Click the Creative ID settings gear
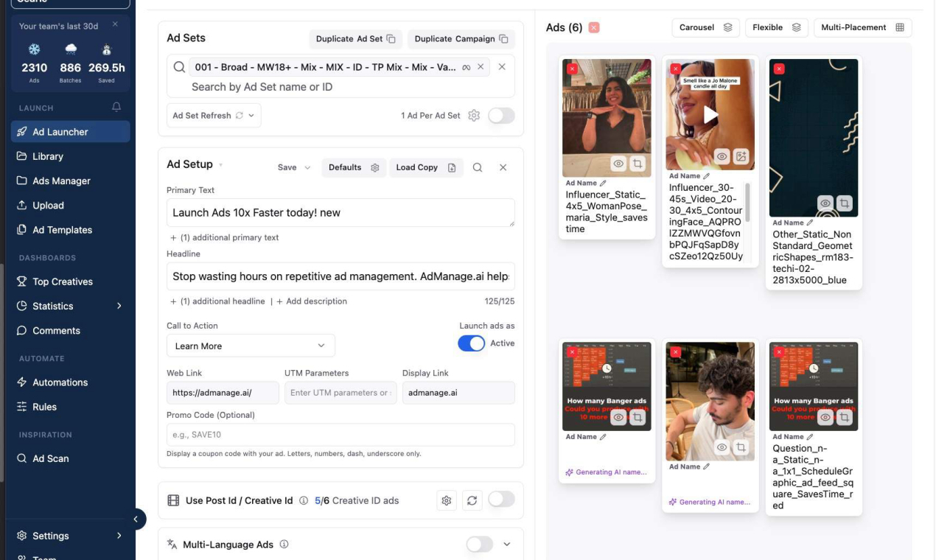Image resolution: width=936 pixels, height=560 pixels. click(x=447, y=500)
